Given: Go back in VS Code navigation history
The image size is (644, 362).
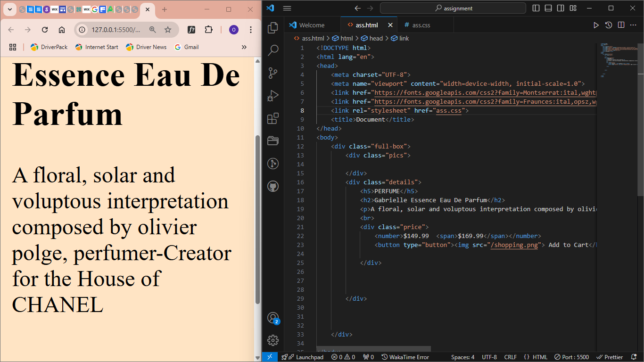Looking at the screenshot, I should pyautogui.click(x=357, y=8).
